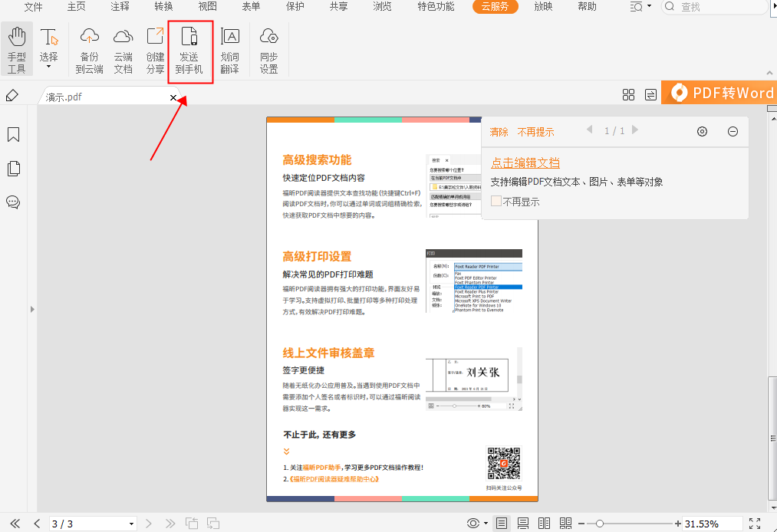Select 发送到手机 send to phone
The height and width of the screenshot is (532, 777).
[189, 48]
